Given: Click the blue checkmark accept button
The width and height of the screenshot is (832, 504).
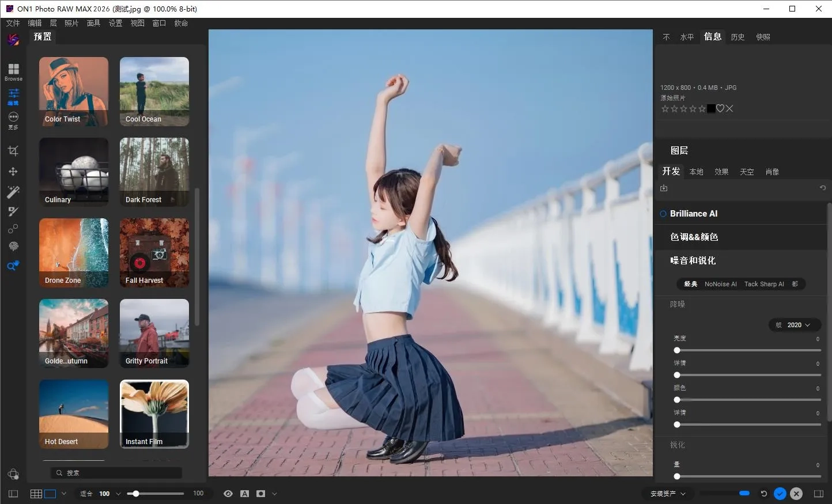Looking at the screenshot, I should 780,494.
